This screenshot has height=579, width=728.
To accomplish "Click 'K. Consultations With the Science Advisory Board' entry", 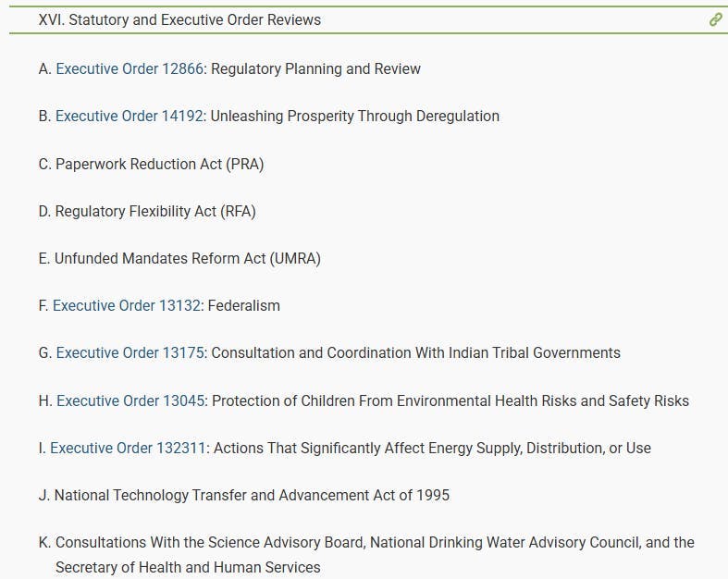I will [x=366, y=555].
